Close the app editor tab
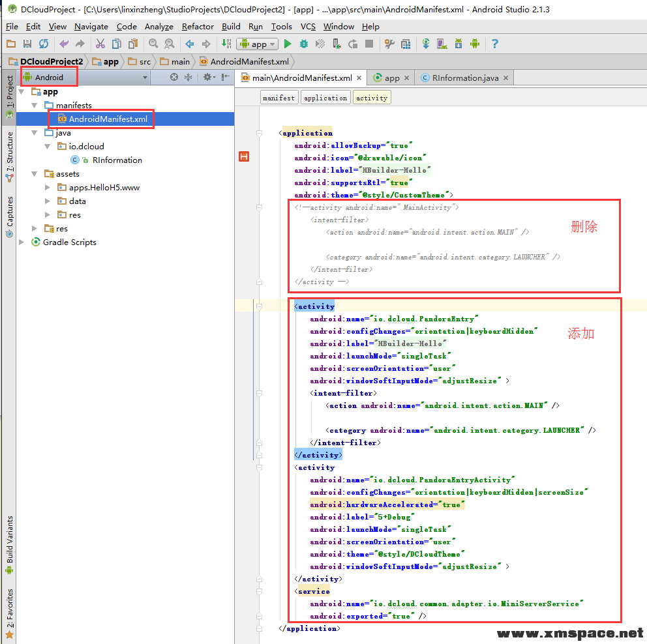 click(x=406, y=78)
